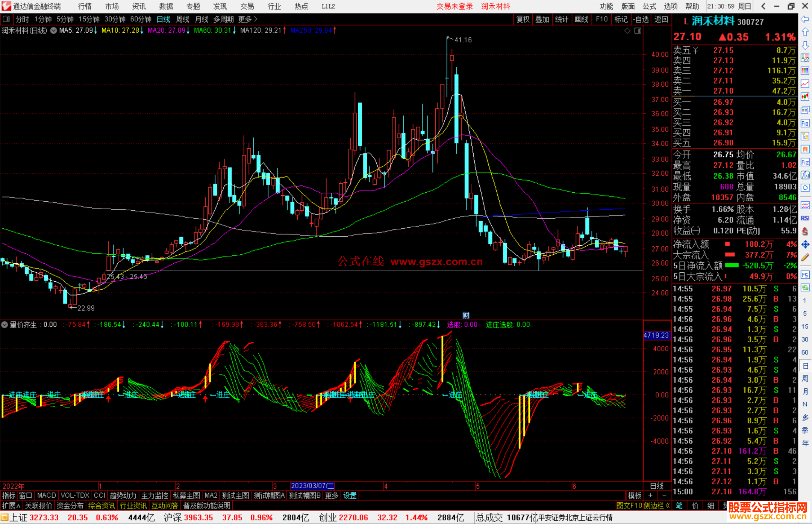Click the 财 marker below the chart
This screenshot has width=812, height=524.
coord(466,315)
